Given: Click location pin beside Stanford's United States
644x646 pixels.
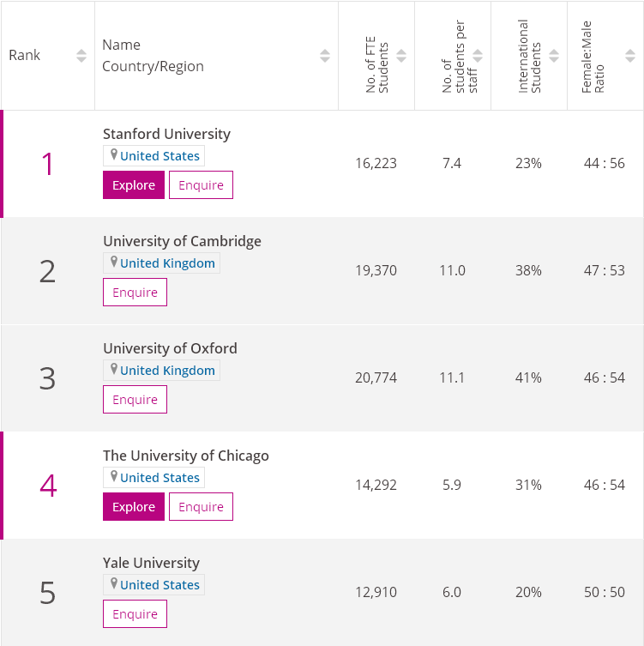Looking at the screenshot, I should 113,155.
